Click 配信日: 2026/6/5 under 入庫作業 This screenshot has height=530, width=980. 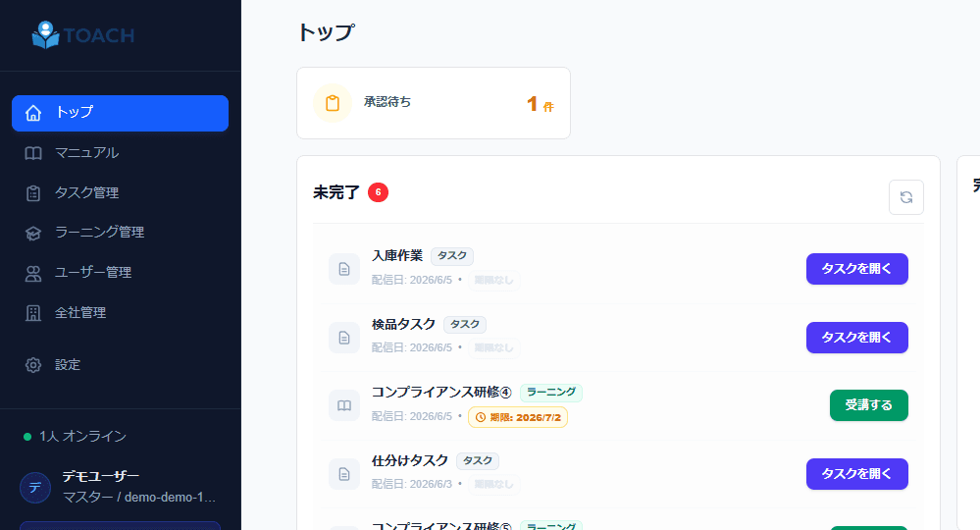(x=412, y=280)
